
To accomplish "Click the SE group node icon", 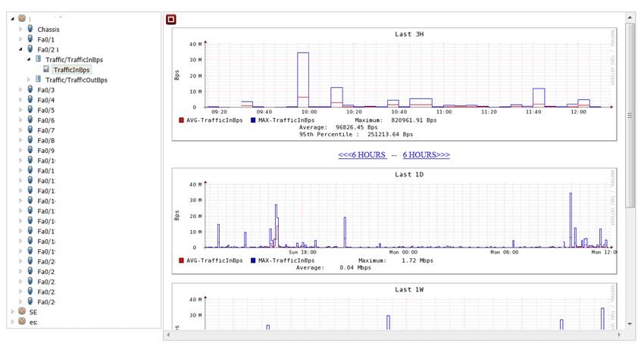I will click(x=22, y=311).
